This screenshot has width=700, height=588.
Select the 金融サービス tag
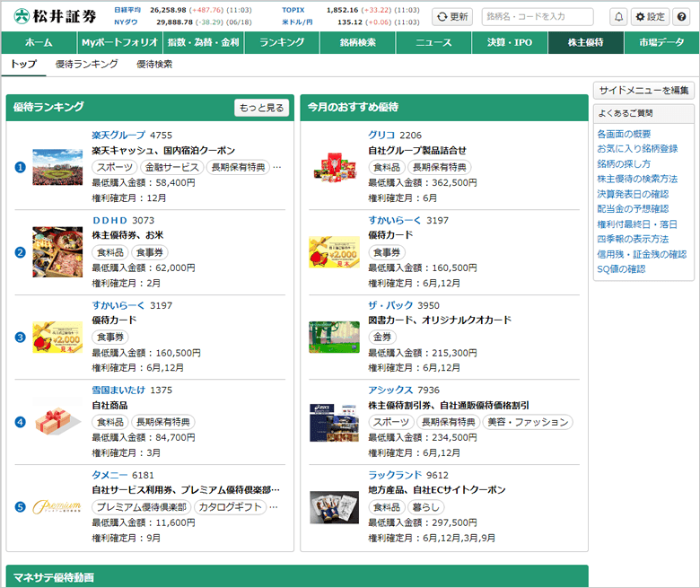(x=172, y=167)
